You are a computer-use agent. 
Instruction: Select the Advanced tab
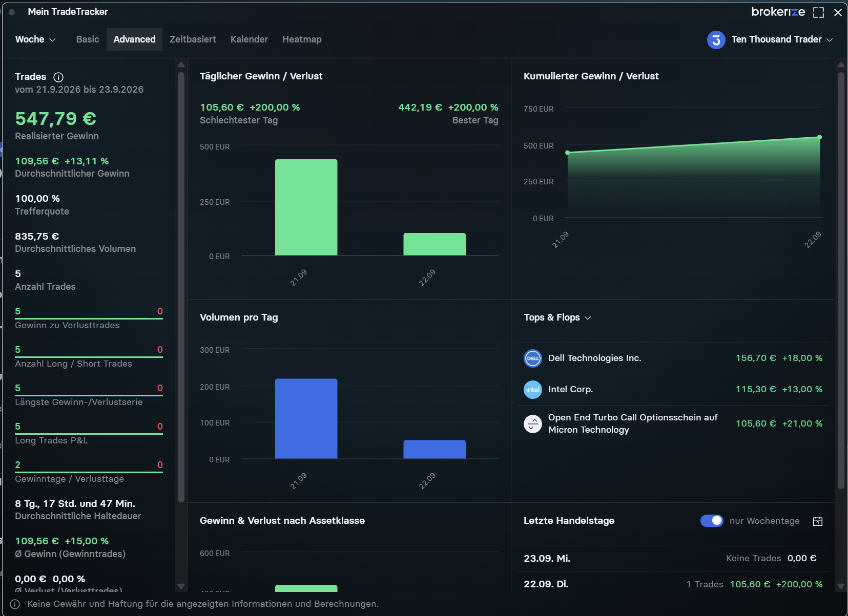(x=134, y=39)
